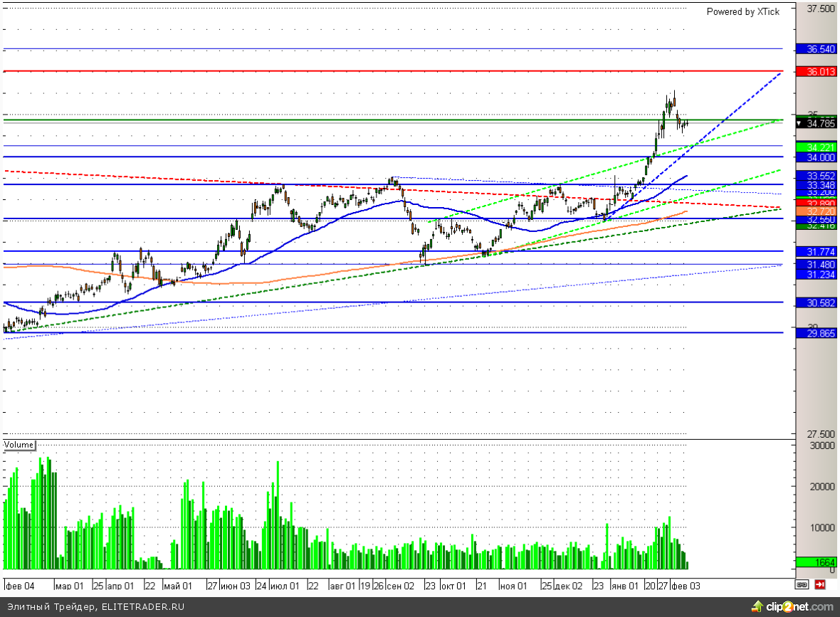Select the orange 32.720 moving average label
The height and width of the screenshot is (617, 840).
(816, 211)
